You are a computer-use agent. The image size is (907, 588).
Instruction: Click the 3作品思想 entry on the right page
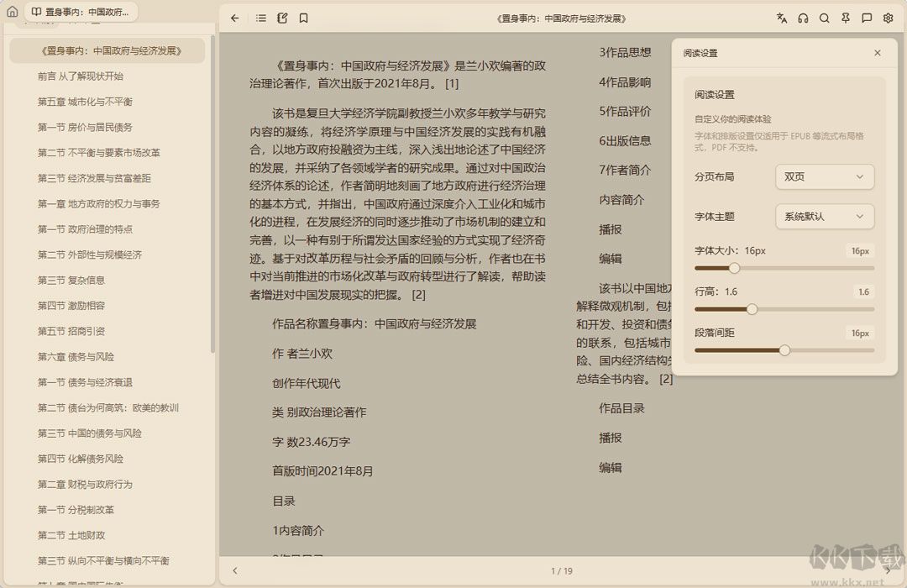(625, 53)
